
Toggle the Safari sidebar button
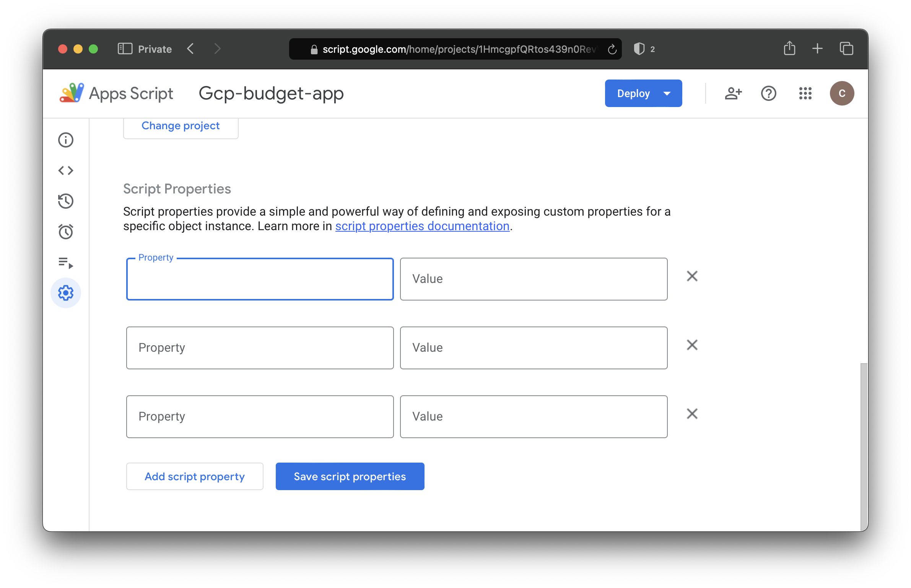coord(125,49)
